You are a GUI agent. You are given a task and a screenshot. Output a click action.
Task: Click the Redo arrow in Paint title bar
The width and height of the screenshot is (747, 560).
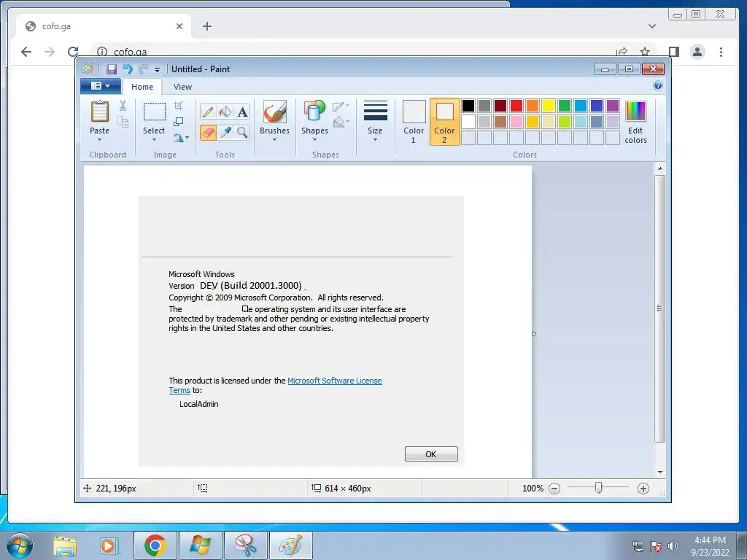point(144,69)
